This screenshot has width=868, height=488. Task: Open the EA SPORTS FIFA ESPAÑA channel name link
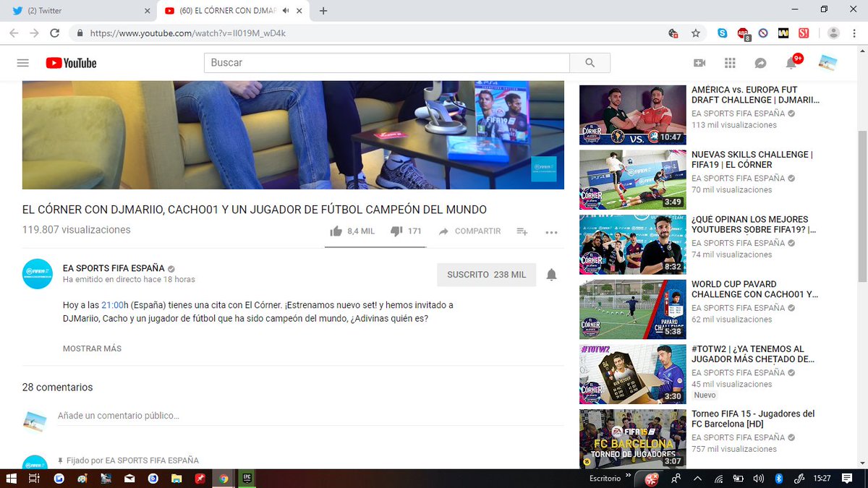(114, 267)
